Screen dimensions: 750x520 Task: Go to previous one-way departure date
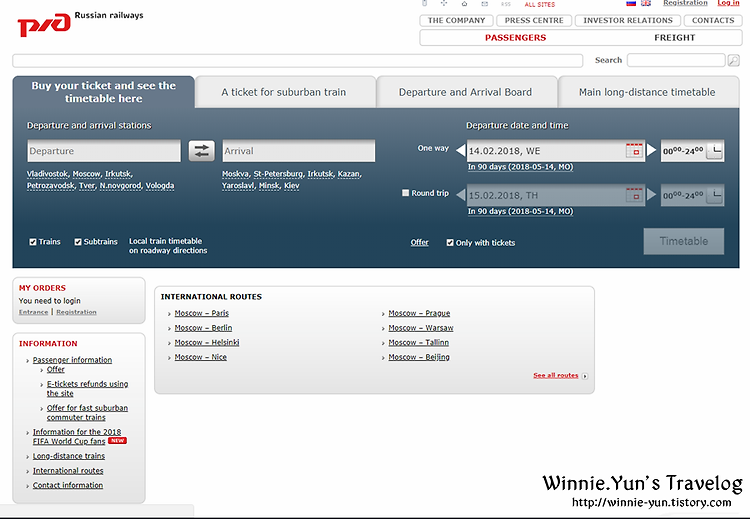[461, 150]
